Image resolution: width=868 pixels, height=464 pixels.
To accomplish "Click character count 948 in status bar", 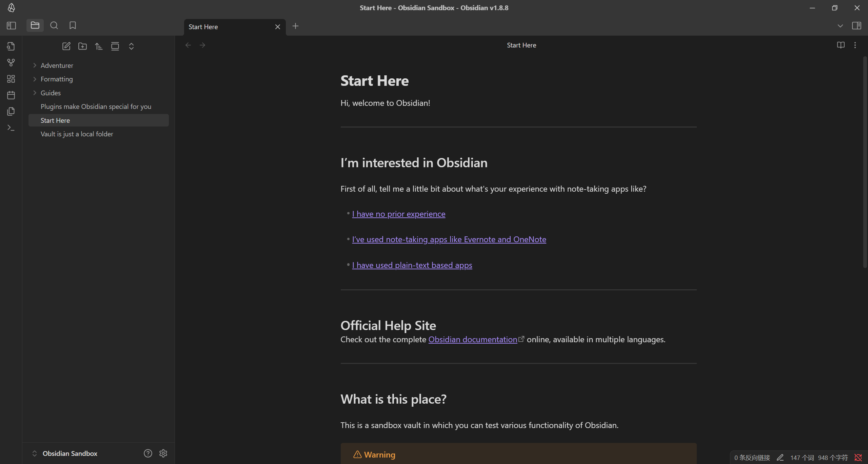I will pos(833,458).
